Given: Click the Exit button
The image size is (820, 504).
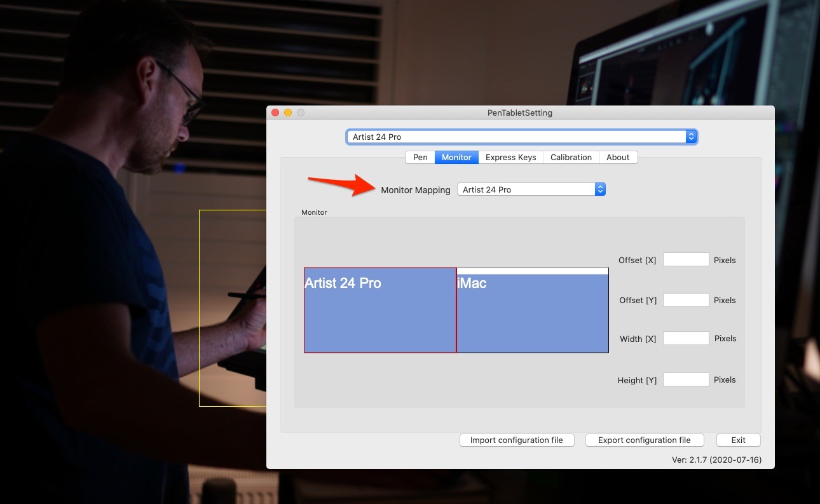Looking at the screenshot, I should (x=738, y=440).
